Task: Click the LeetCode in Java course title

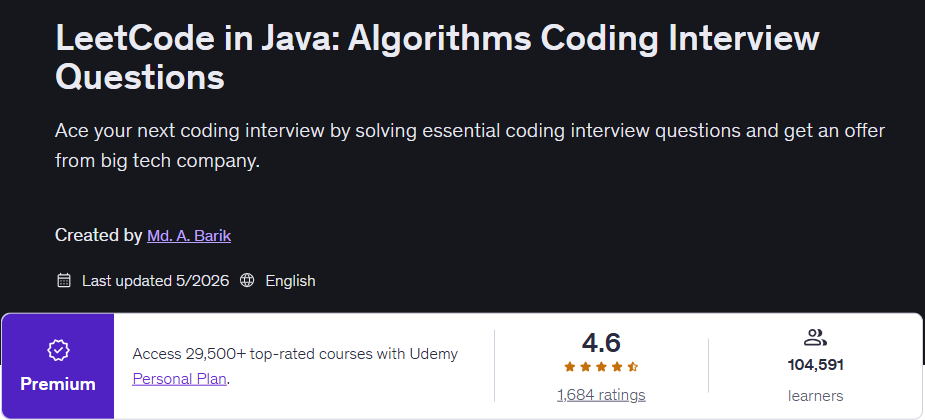Action: pyautogui.click(x=437, y=57)
